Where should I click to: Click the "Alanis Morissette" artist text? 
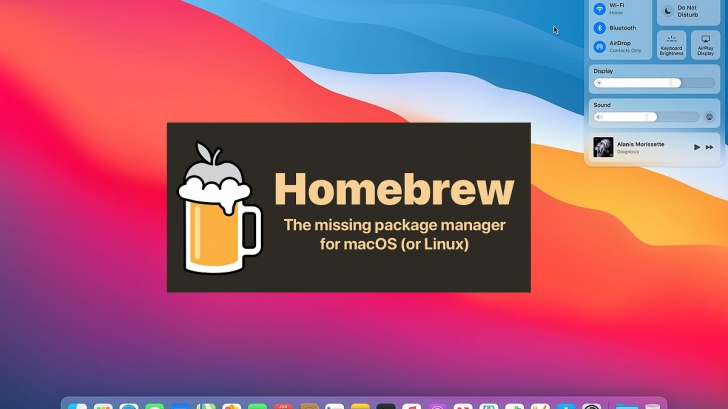click(x=640, y=144)
